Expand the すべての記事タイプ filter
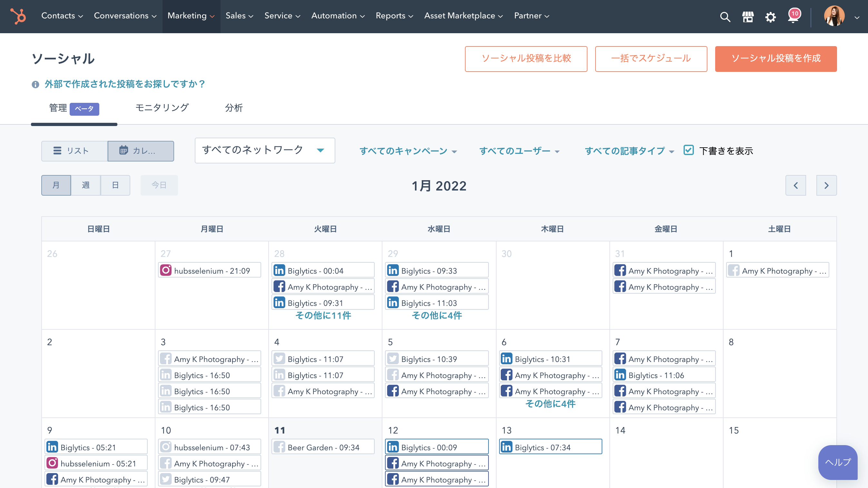 click(629, 151)
